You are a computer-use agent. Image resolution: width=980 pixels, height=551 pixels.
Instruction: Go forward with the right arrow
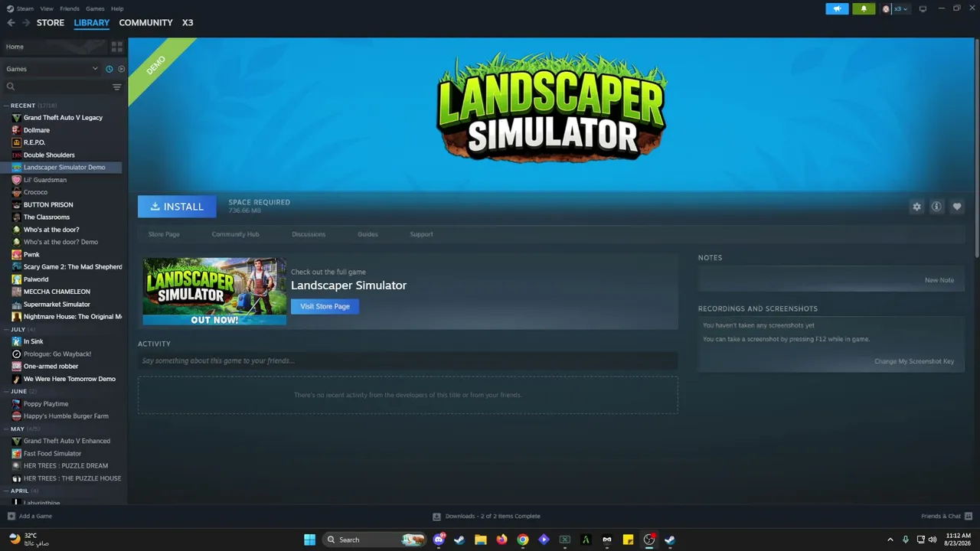point(26,23)
